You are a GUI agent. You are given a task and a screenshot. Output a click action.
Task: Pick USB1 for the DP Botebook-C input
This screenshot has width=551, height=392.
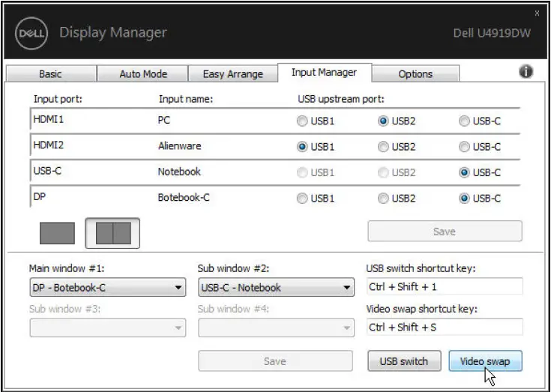coord(316,199)
